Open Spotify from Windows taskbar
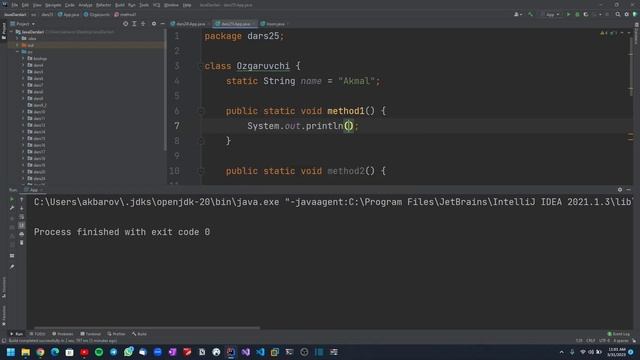The height and width of the screenshot is (360, 640). [x=99, y=352]
